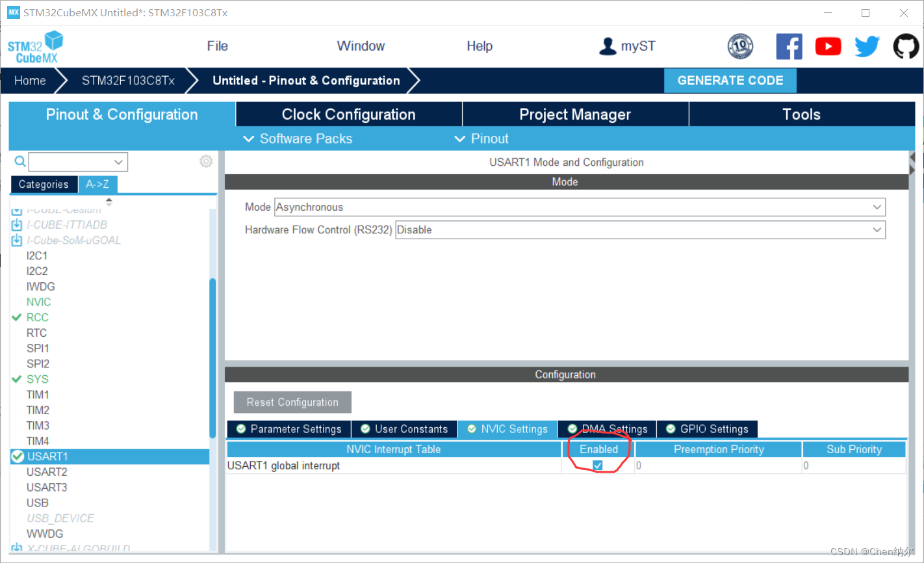Open the YouTube icon link
Screen dimensions: 924x563
(828, 46)
